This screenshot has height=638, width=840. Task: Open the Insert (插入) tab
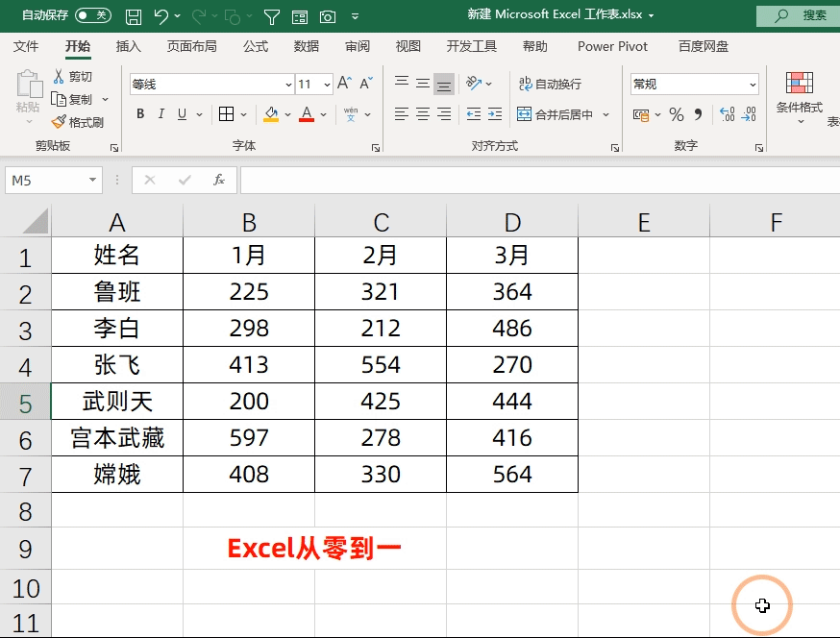pos(129,46)
